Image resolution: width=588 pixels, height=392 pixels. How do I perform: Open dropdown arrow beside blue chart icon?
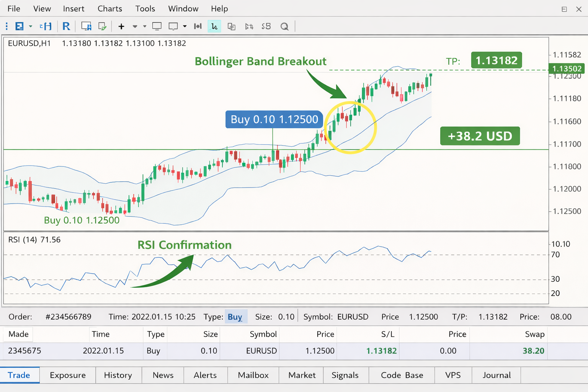click(31, 26)
